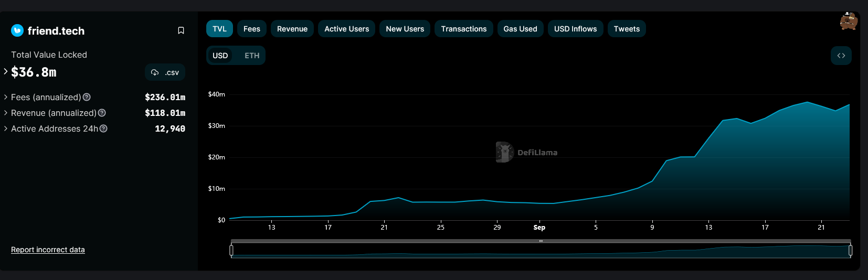Screen dimensions: 868x280
Task: Click the bookmark icon next to friend.tech
Action: tap(181, 31)
